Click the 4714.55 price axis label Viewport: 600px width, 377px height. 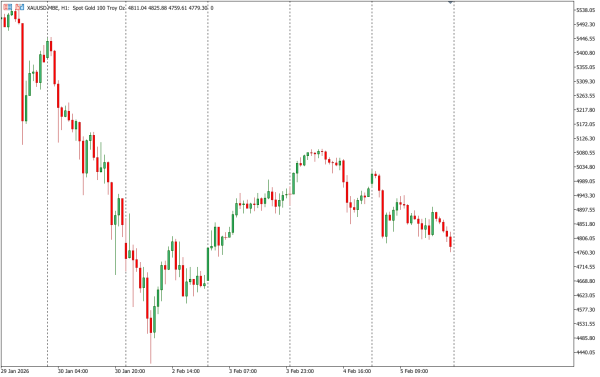[x=586, y=267]
